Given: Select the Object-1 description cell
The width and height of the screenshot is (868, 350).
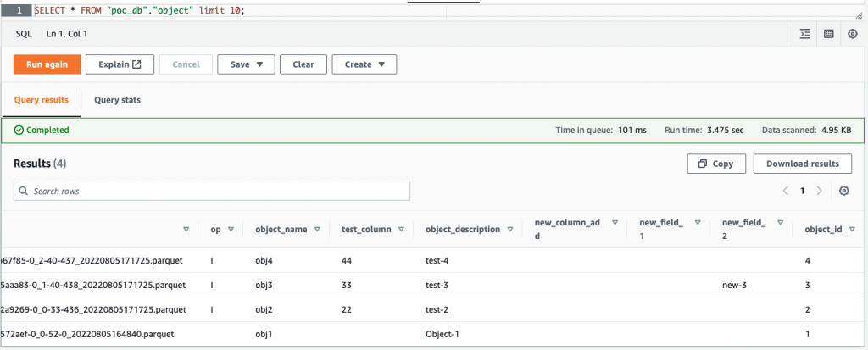Looking at the screenshot, I should 441,335.
